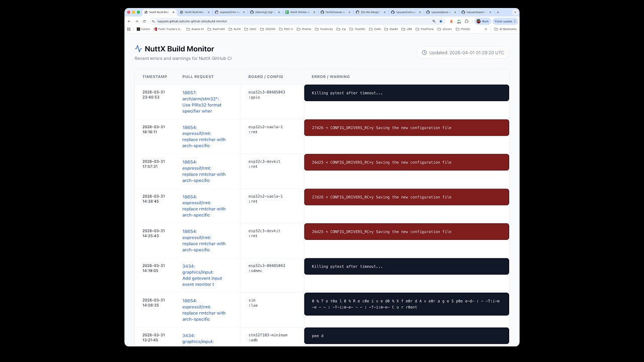Open the RISC-V bookmarks folder
This screenshot has height=362, width=644.
pos(286,29)
